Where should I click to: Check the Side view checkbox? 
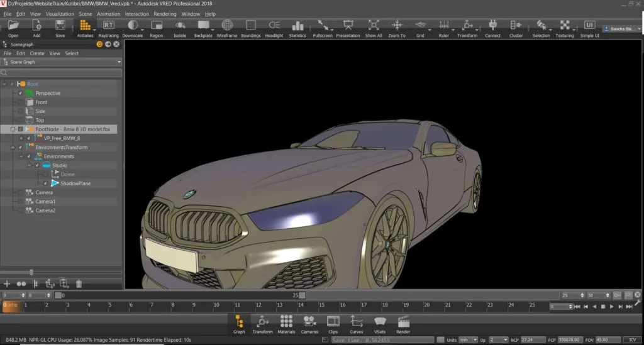[20, 111]
